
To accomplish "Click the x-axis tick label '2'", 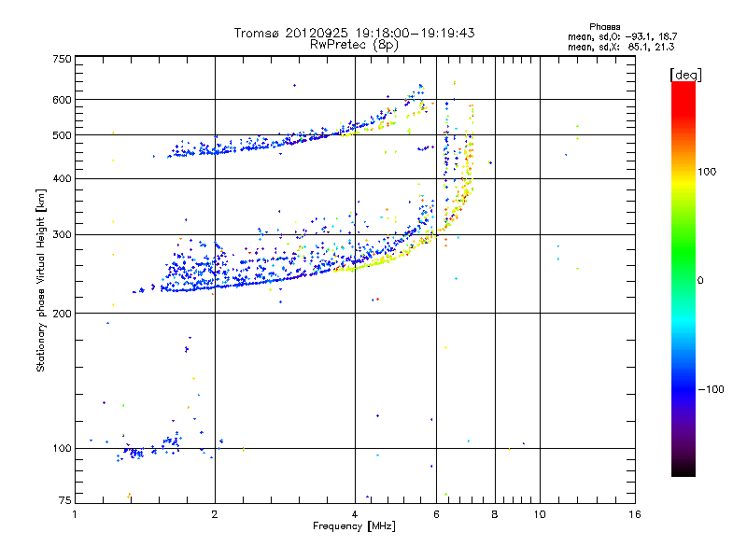I will [x=215, y=514].
